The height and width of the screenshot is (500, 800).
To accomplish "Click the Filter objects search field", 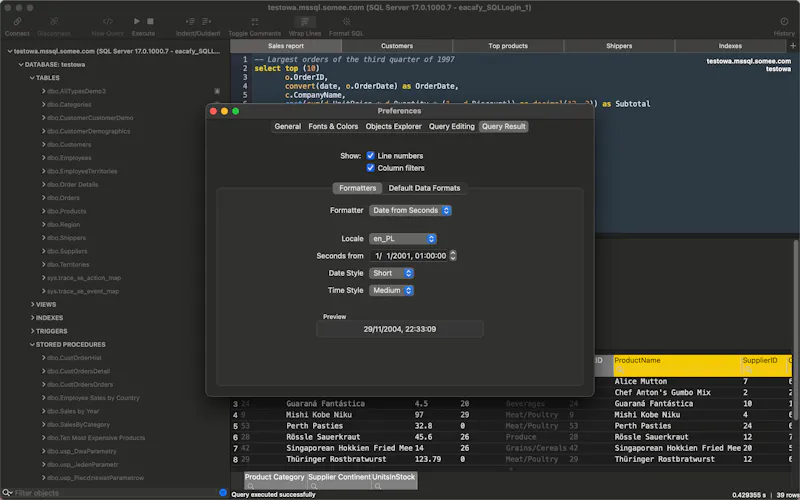I will [x=115, y=493].
